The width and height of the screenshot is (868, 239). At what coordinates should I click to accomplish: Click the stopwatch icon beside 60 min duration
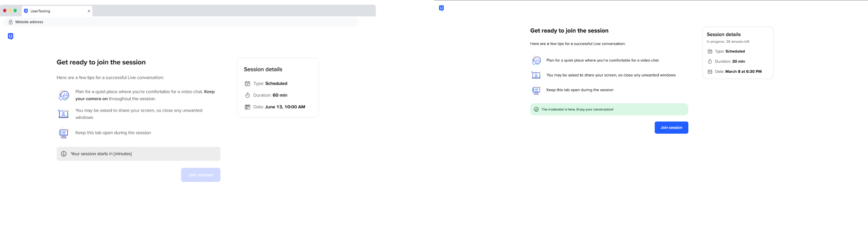(x=248, y=96)
